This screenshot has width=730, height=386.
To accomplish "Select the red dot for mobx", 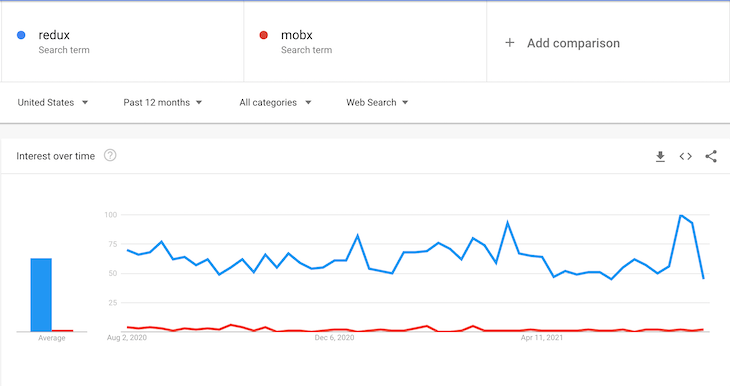I will (x=264, y=35).
